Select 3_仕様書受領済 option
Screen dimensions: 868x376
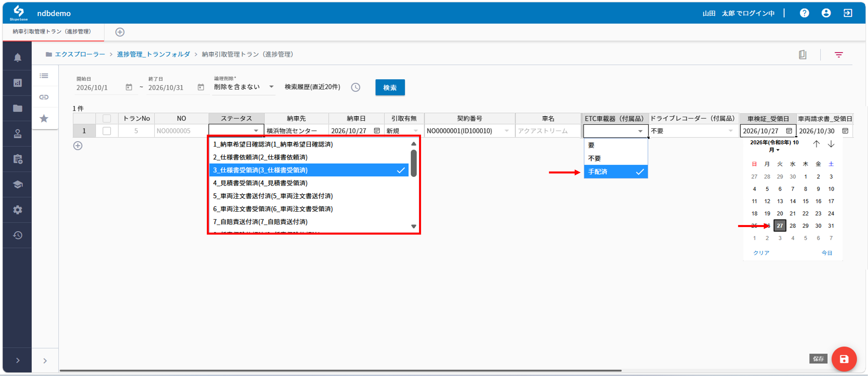309,170
